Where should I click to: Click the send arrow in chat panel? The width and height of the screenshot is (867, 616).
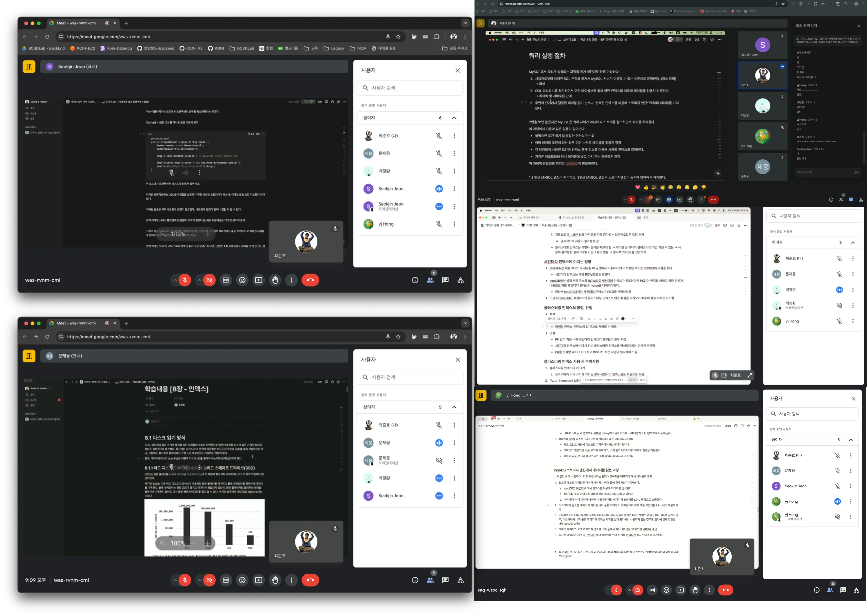point(856,173)
